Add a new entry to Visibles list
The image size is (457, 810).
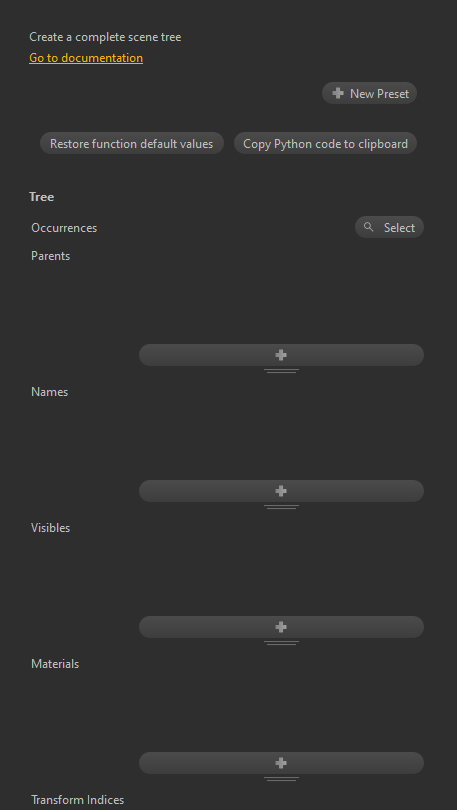(x=281, y=627)
